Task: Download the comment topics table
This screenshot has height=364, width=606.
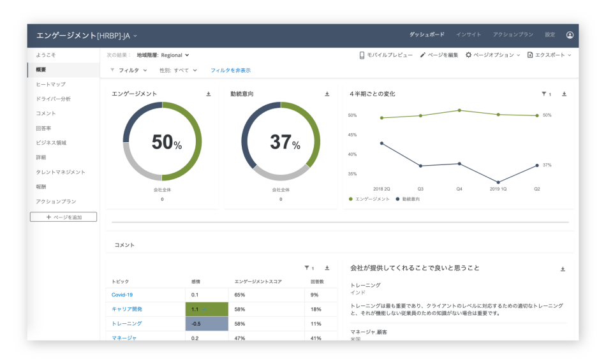Action: [327, 268]
